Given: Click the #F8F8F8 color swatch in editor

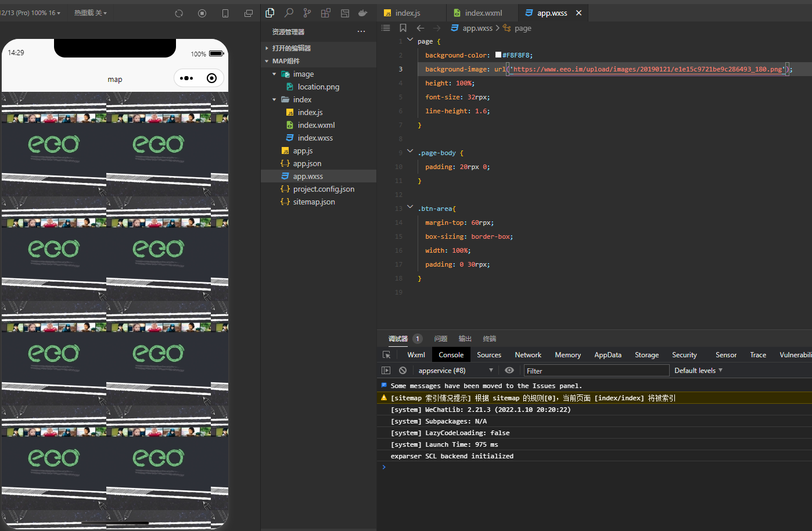Looking at the screenshot, I should click(498, 55).
